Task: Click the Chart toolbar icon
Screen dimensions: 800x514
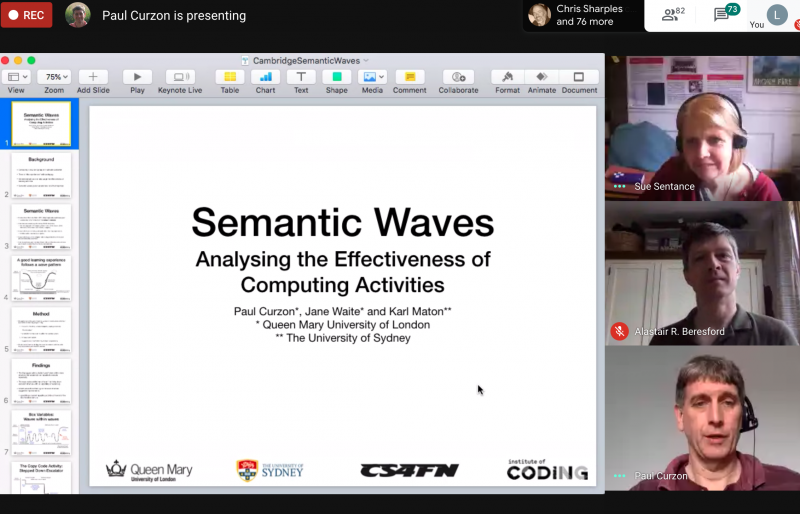Action: point(265,77)
